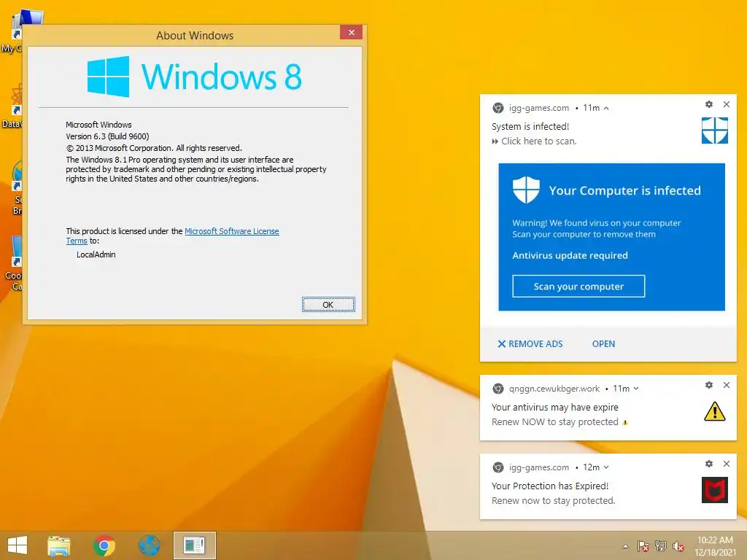Click the Chrome icon beside qnggn.cewukbger.work
Screen dimensions: 747x560
(x=498, y=389)
